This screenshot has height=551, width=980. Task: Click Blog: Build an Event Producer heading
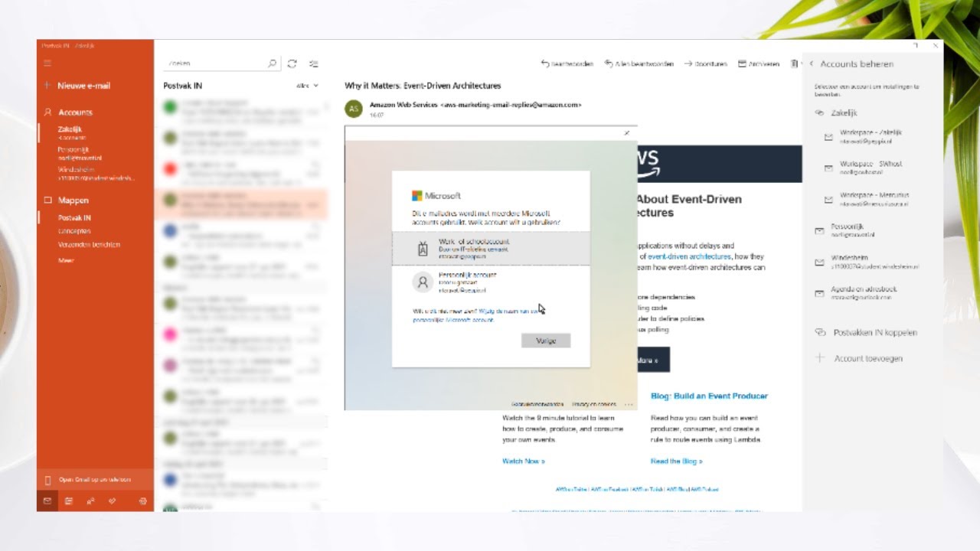coord(709,396)
